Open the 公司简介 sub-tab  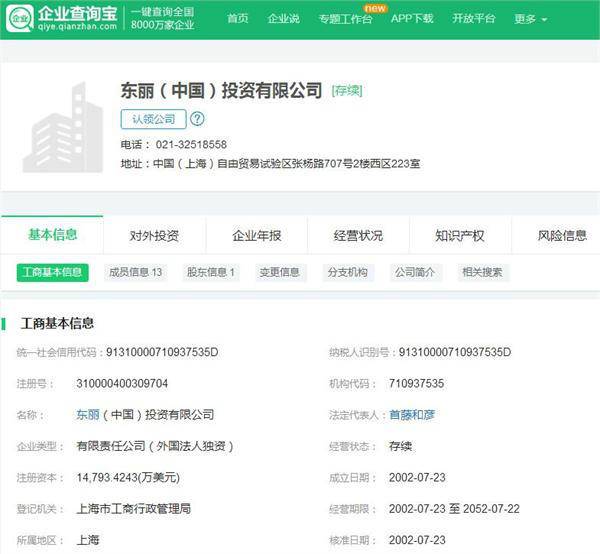click(x=415, y=272)
